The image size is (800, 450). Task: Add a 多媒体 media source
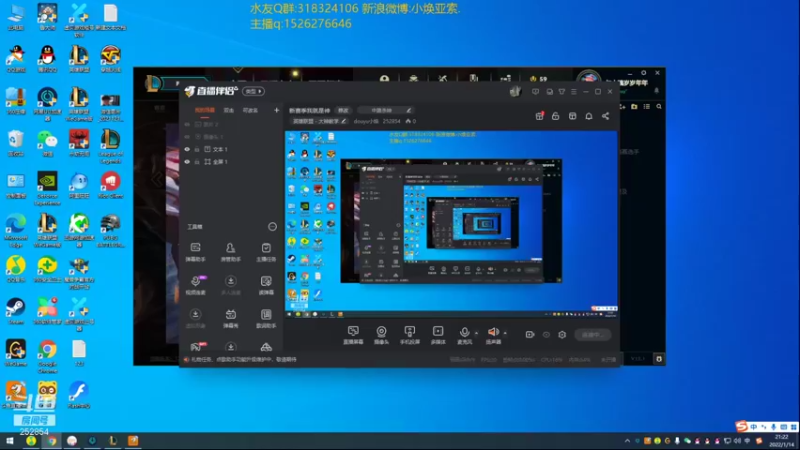click(x=438, y=335)
